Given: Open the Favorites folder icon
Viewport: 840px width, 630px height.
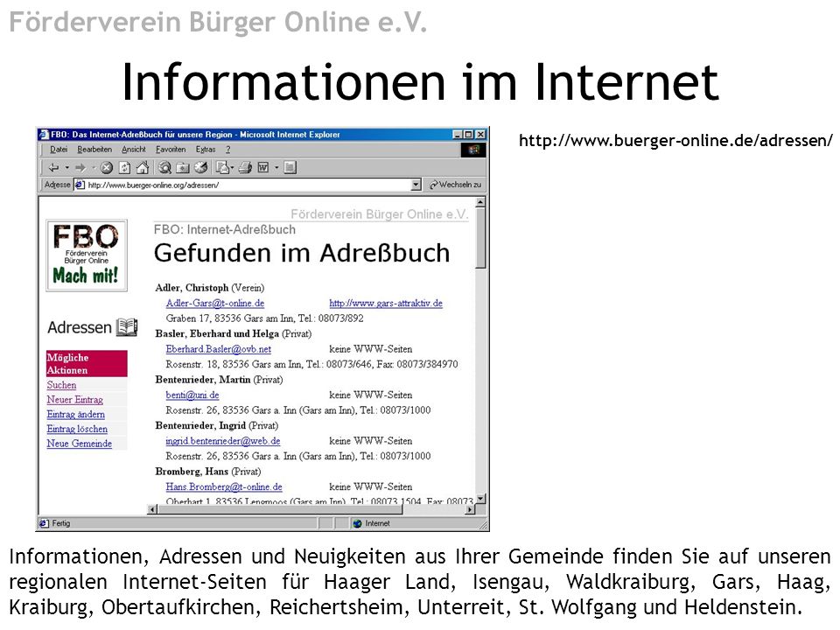Looking at the screenshot, I should pyautogui.click(x=183, y=168).
